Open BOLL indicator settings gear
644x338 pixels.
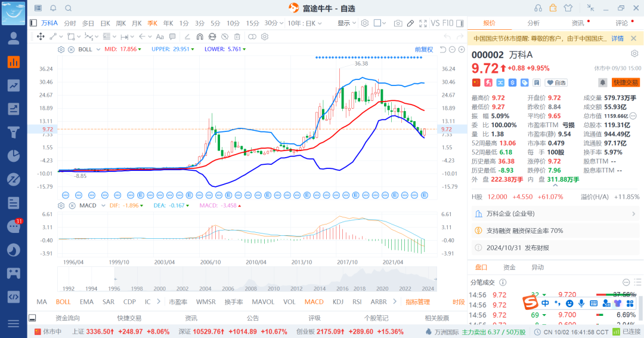point(61,50)
